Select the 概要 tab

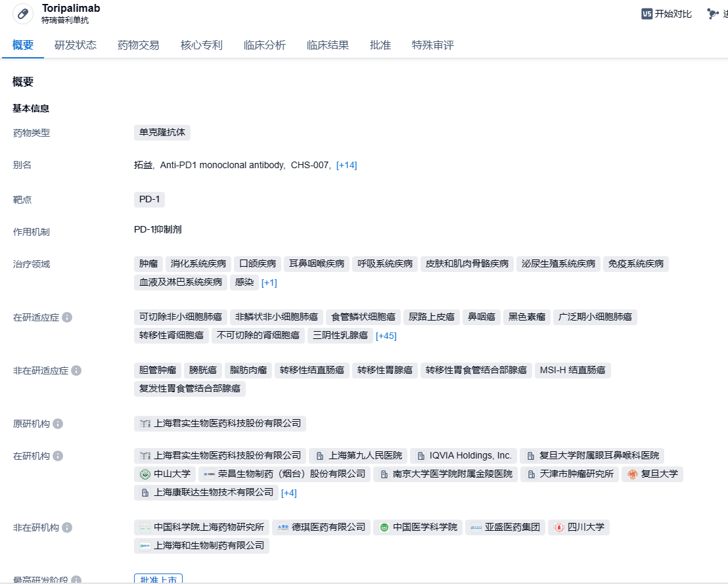point(23,45)
